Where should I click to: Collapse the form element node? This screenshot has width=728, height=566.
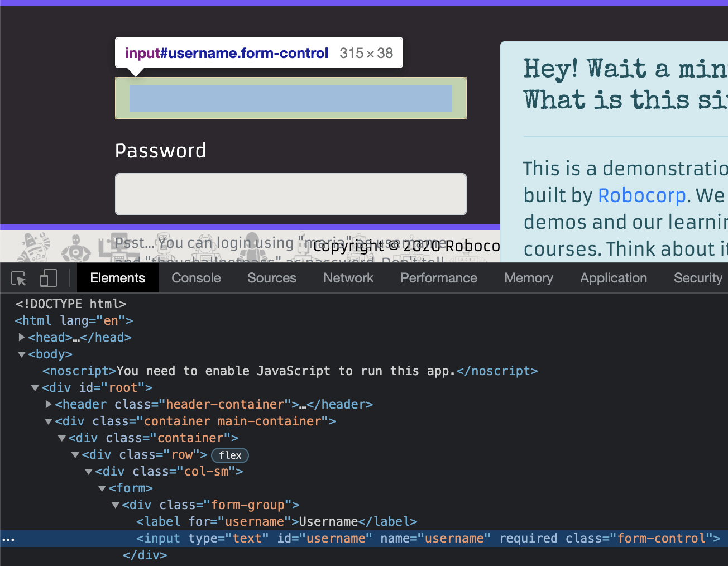102,488
